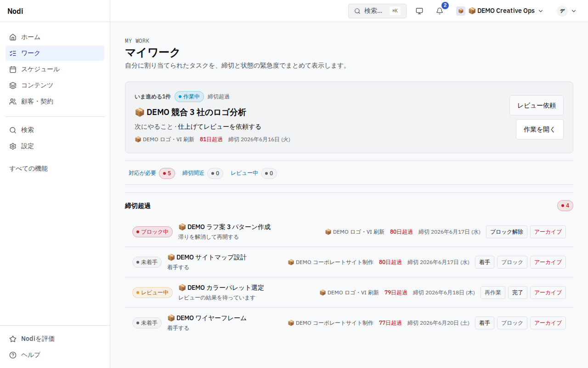Archive the カラーパレット選定 task
The image size is (588, 368).
pos(548,293)
